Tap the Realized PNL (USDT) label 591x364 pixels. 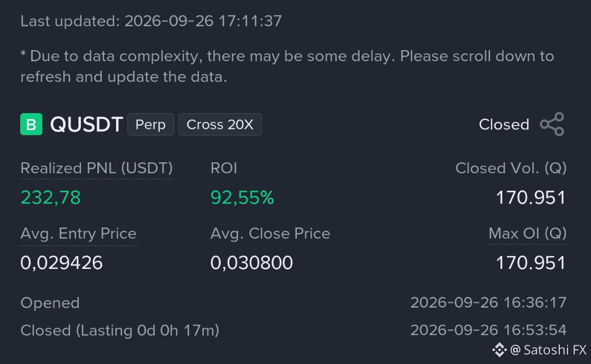pos(96,168)
